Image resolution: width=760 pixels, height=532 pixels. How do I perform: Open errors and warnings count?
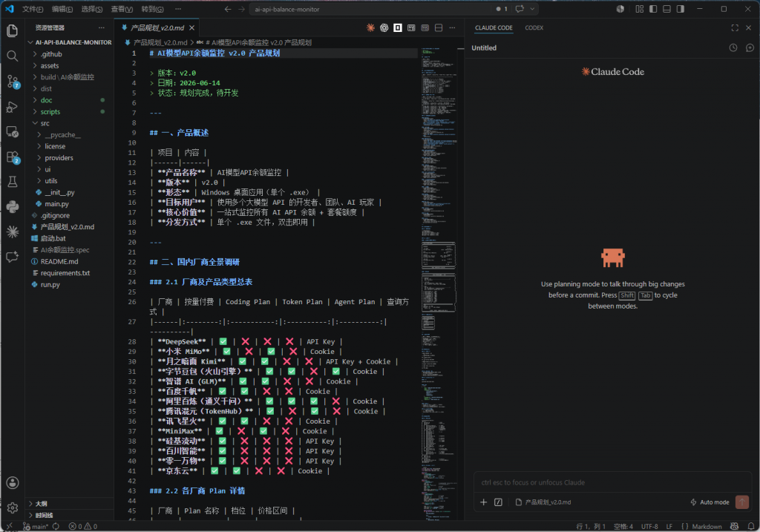coord(83,526)
